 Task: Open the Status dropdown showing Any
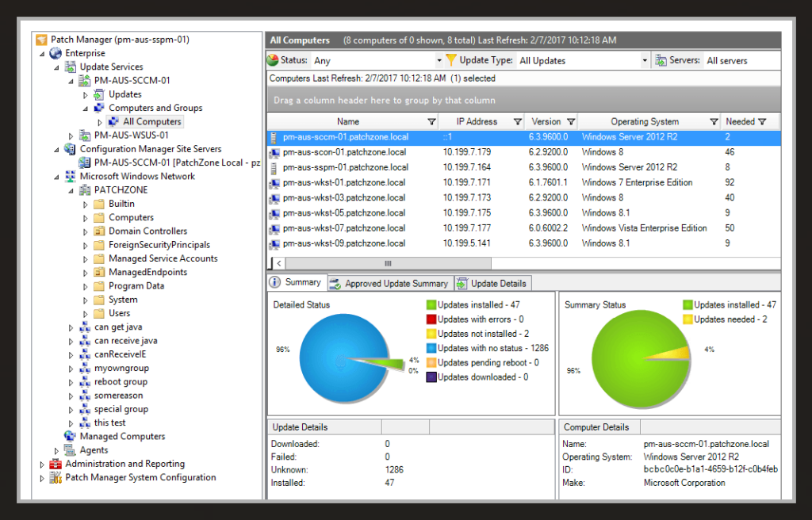[x=439, y=60]
